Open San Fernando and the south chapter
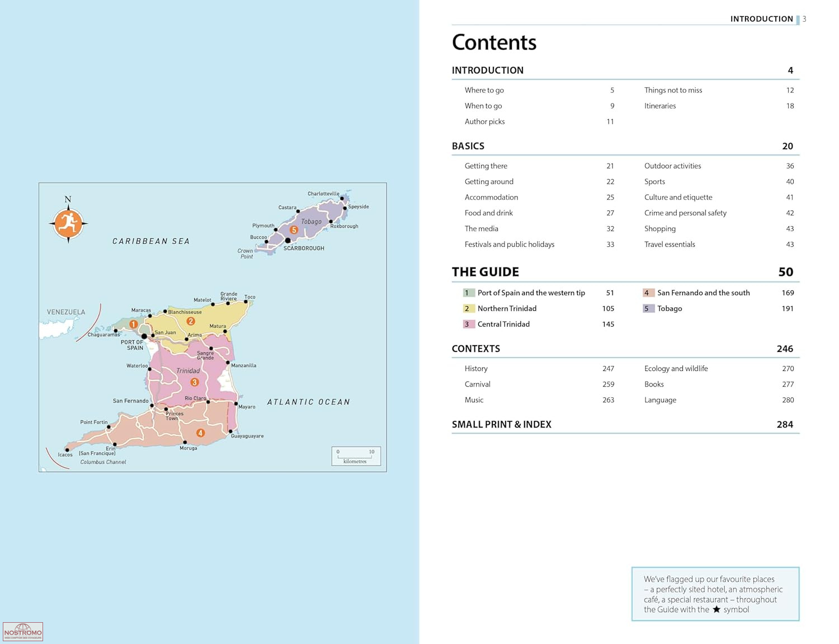839x644 pixels. (x=703, y=293)
